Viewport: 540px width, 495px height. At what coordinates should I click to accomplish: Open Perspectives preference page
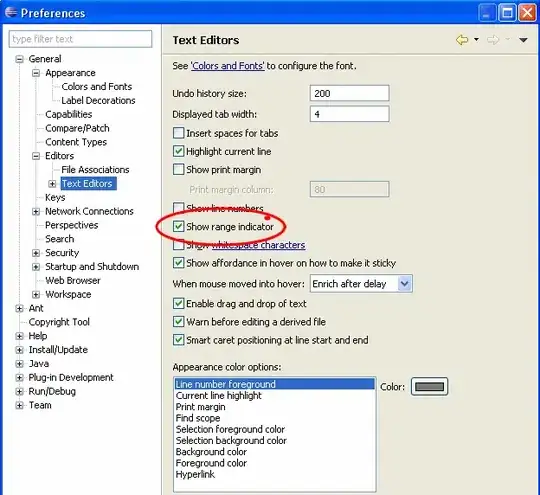tap(72, 225)
